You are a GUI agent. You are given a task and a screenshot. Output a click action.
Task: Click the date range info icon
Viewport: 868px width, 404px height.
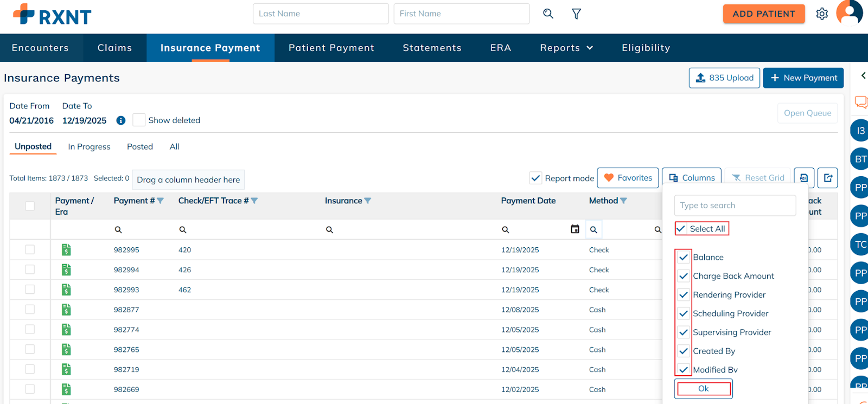click(x=121, y=120)
